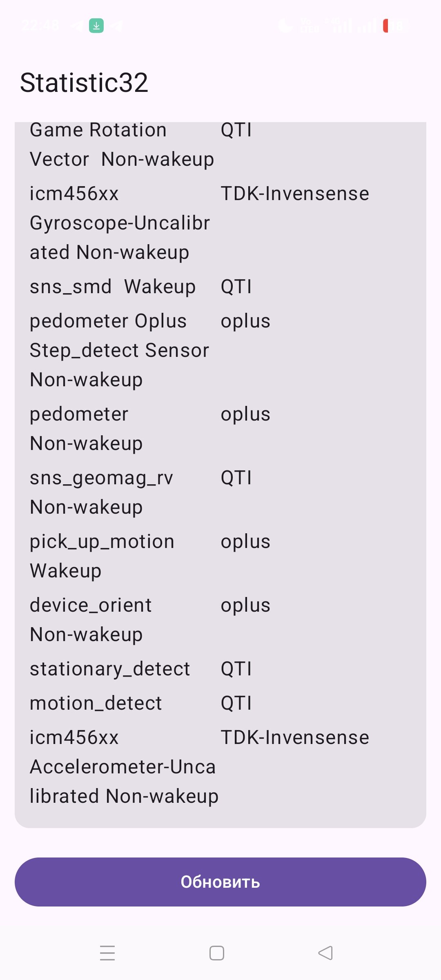Tap the green download notification icon
The width and height of the screenshot is (441, 980).
coord(96,26)
